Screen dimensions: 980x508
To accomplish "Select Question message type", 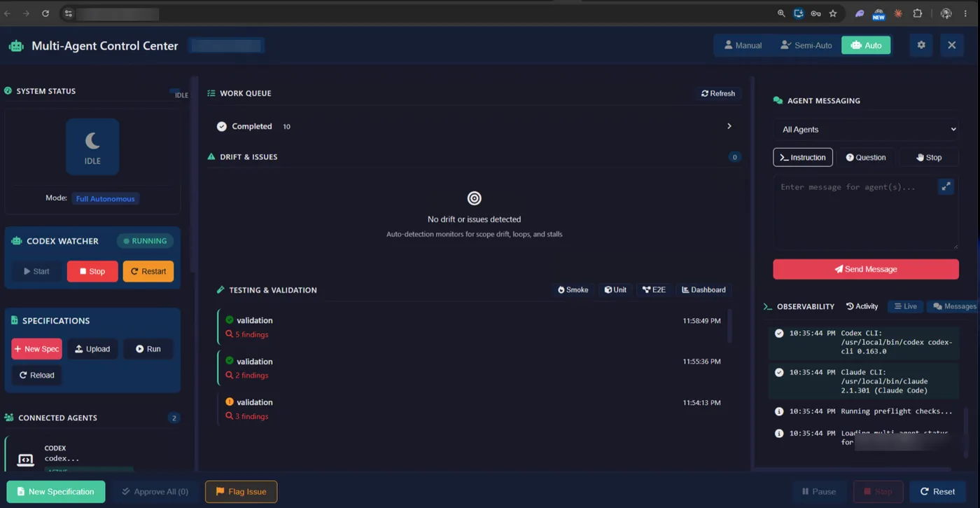I will [866, 158].
